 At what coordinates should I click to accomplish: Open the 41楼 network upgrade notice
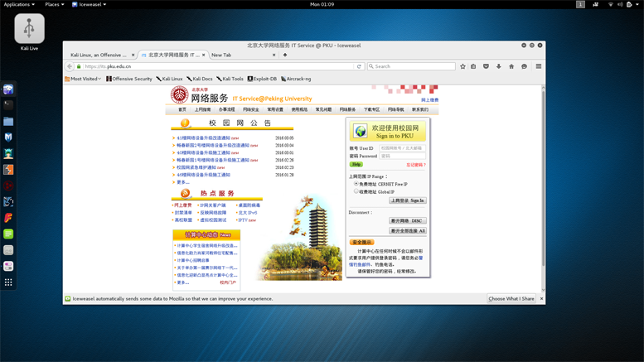203,138
